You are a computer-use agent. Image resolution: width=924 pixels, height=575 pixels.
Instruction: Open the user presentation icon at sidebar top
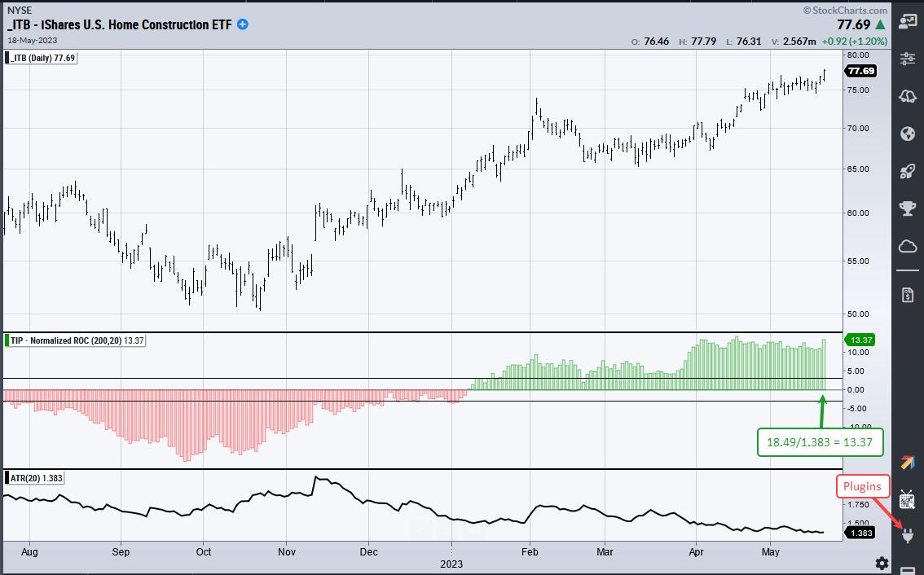(908, 21)
